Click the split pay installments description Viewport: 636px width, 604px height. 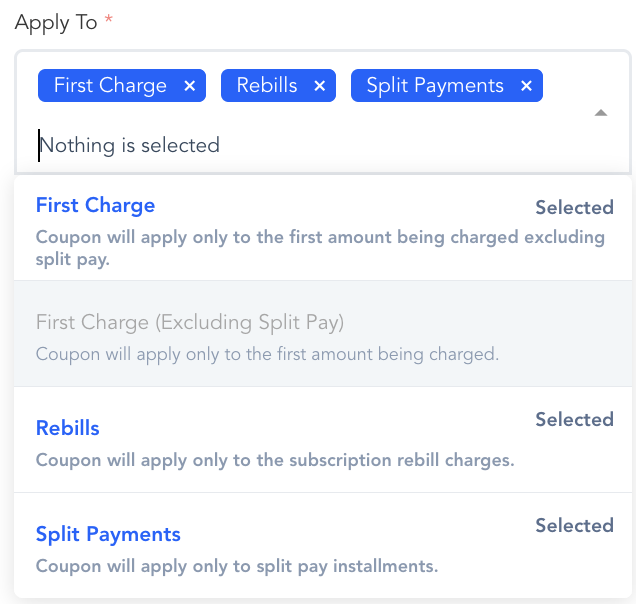[x=237, y=566]
